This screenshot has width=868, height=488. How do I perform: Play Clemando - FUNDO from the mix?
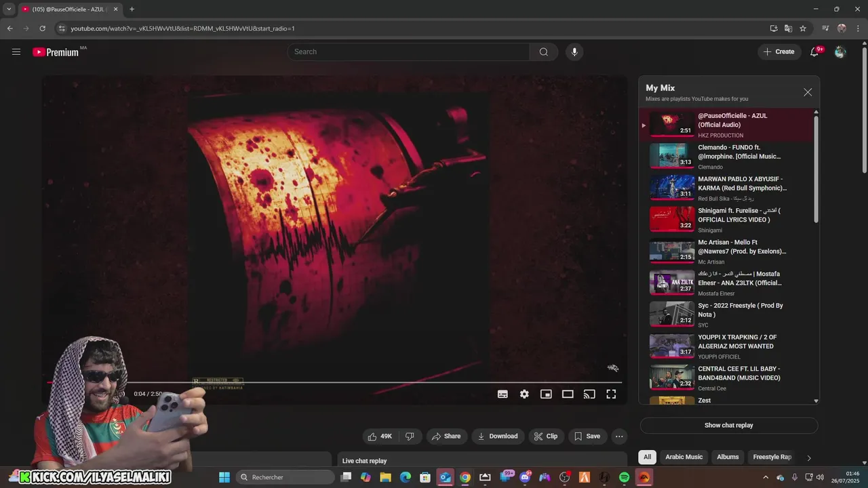[726, 157]
